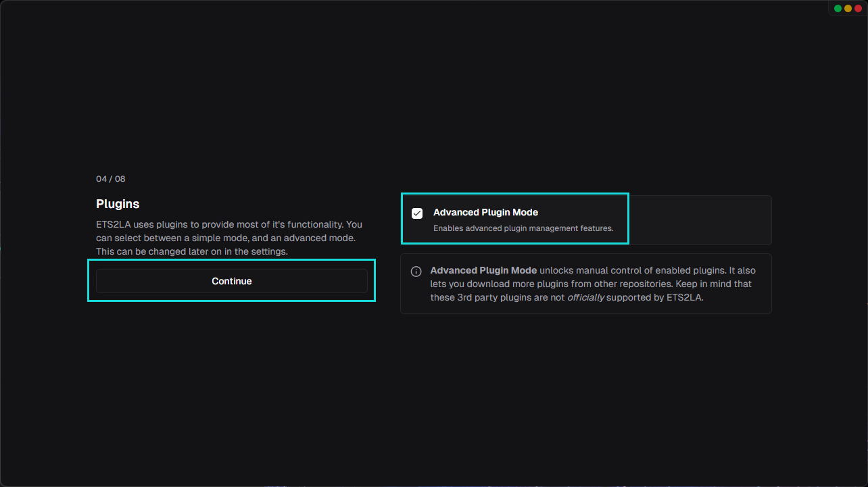Viewport: 868px width, 487px height.
Task: Click the Continue button
Action: [232, 281]
